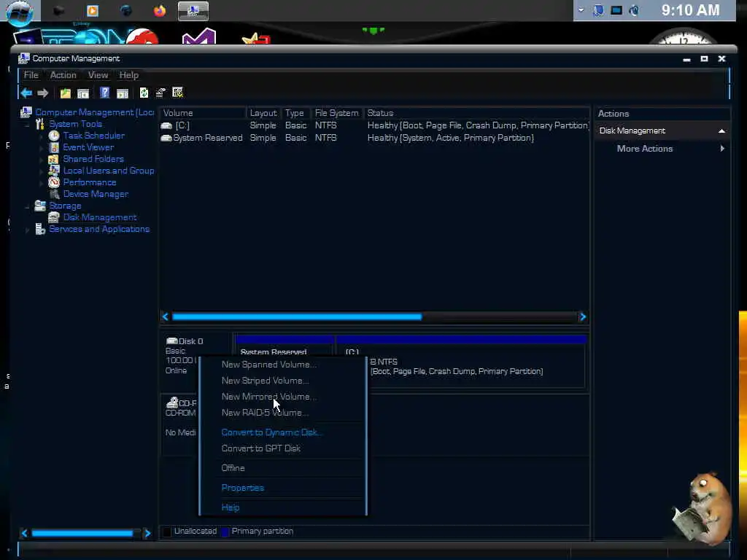Sort by the File System column header
747x560 pixels.
(x=336, y=113)
